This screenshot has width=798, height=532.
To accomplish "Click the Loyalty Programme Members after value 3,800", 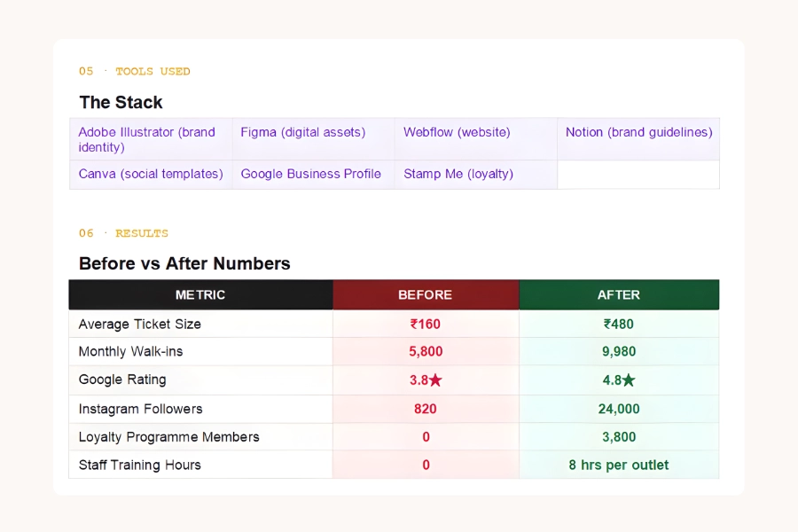I will 618,436.
